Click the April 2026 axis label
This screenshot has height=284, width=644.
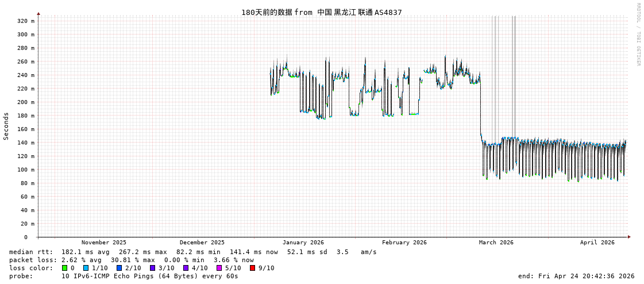point(597,243)
